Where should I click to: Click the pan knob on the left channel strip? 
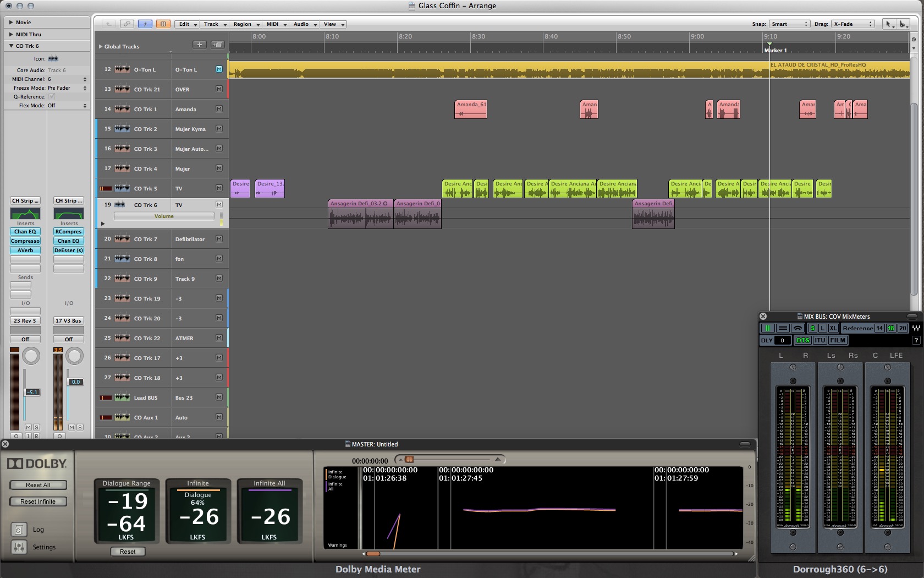[x=31, y=356]
